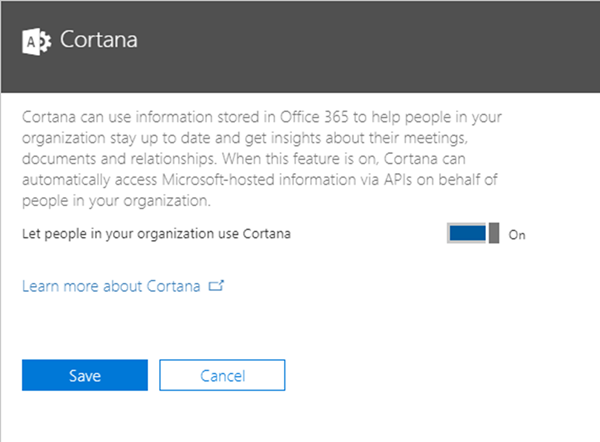Turn off the Cortana toggle switch

474,234
